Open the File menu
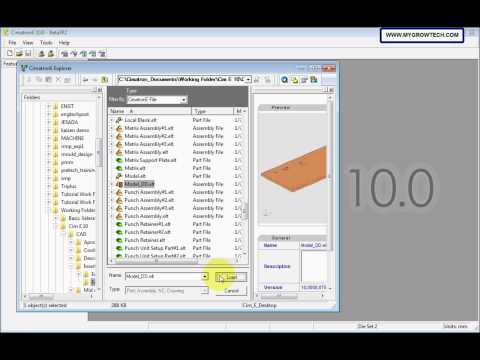The height and width of the screenshot is (360, 480). tap(12, 43)
